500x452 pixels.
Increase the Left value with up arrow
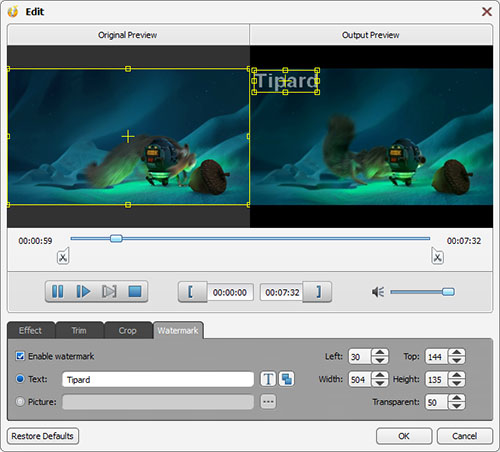tap(380, 353)
